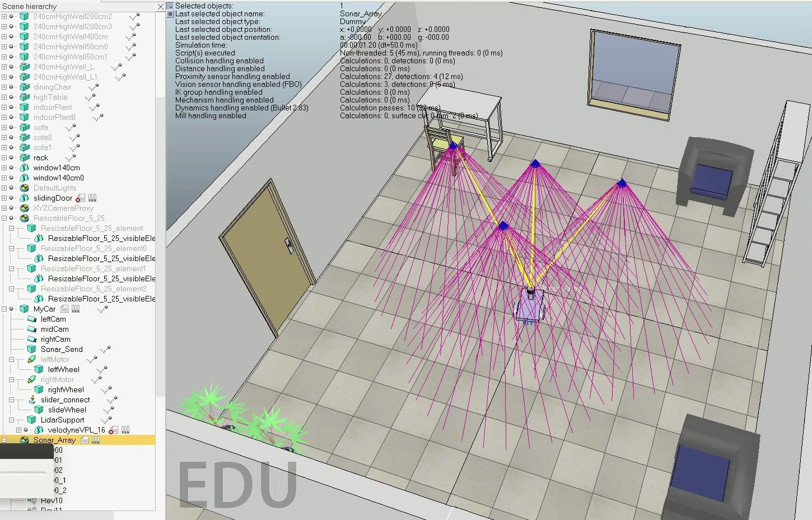This screenshot has width=812, height=520.
Task: Click the dummy icon beside Sonar_Array
Action: 25,440
